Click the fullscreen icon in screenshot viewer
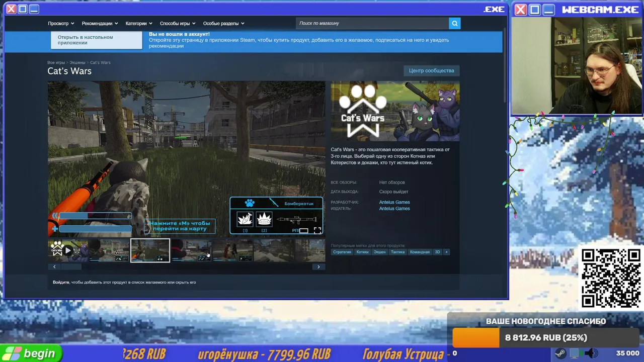The width and height of the screenshot is (644, 362). pyautogui.click(x=317, y=230)
